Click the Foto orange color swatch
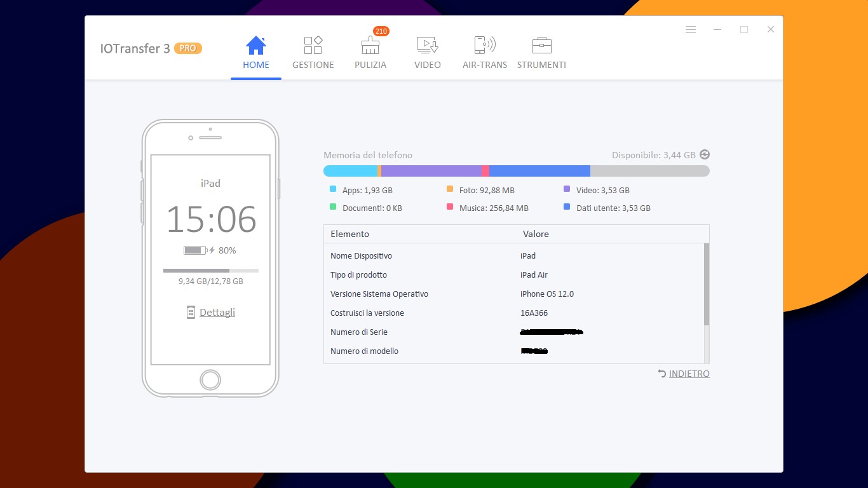 click(x=450, y=189)
